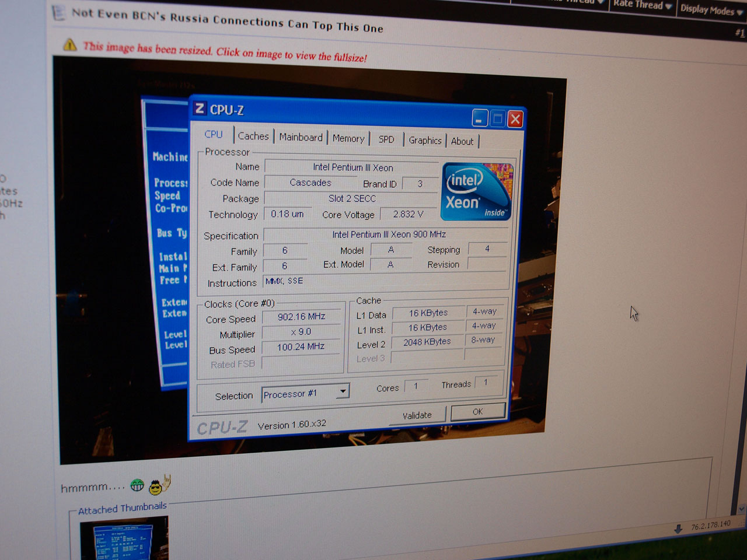The height and width of the screenshot is (560, 747).
Task: Expand the Processor #1 selection dropdown
Action: click(x=343, y=391)
